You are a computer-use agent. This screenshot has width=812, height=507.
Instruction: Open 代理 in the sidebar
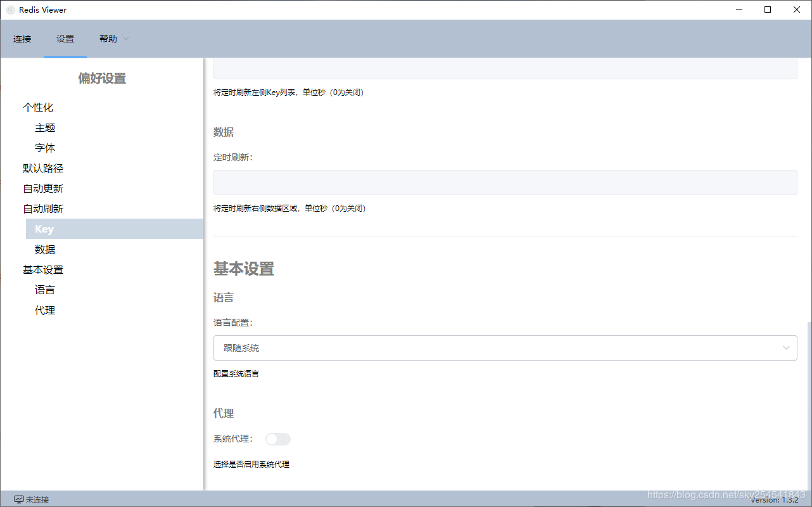click(x=45, y=311)
